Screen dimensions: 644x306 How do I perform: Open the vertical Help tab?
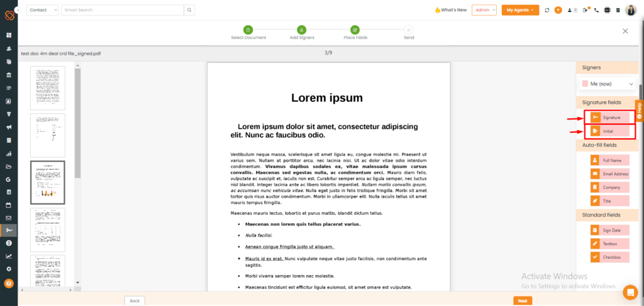640,111
